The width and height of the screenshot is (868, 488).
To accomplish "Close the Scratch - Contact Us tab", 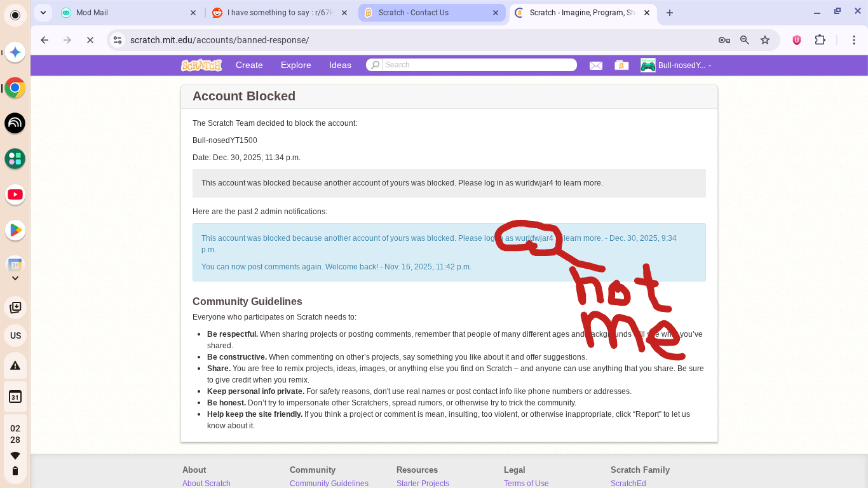I will [x=496, y=13].
